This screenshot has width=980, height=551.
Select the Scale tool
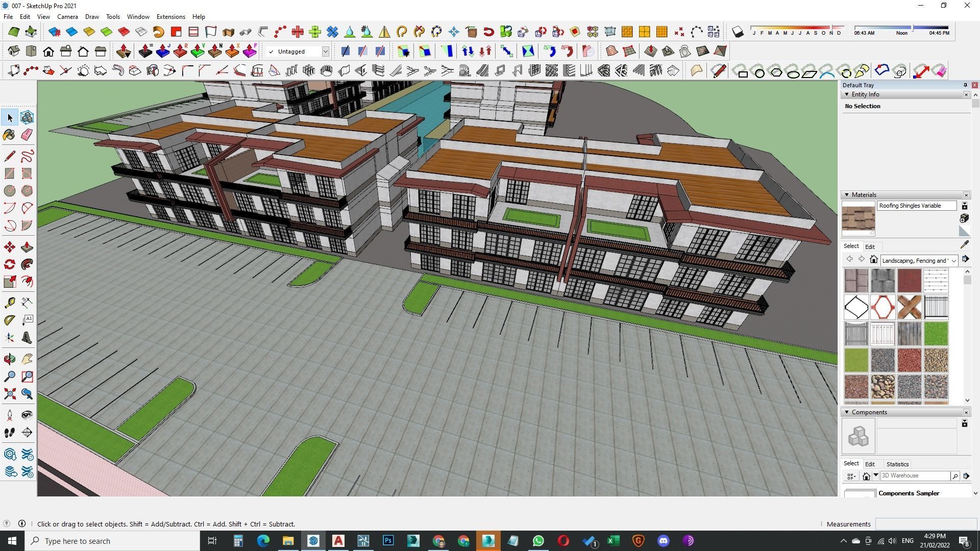coord(10,282)
